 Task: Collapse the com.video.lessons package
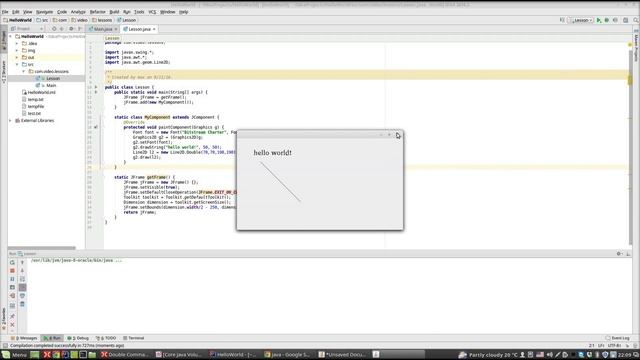pos(23,71)
